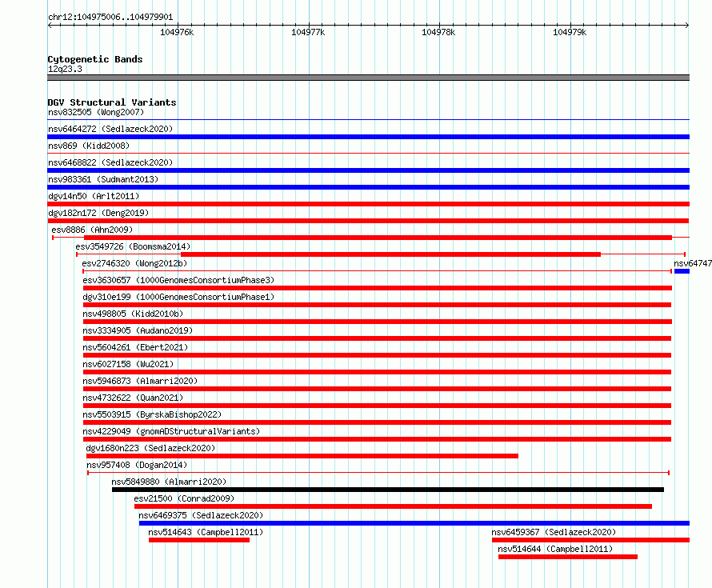Image resolution: width=712 pixels, height=588 pixels.
Task: Select the nsv983361 (Sudmant2013) track
Action: pyautogui.click(x=103, y=179)
